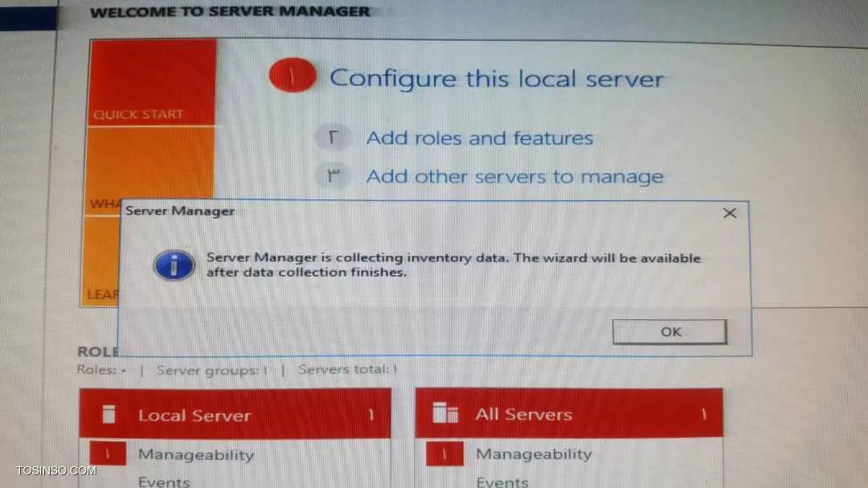Click step two circle beside Add roles
Viewport: 868px width, 488px height.
[333, 137]
